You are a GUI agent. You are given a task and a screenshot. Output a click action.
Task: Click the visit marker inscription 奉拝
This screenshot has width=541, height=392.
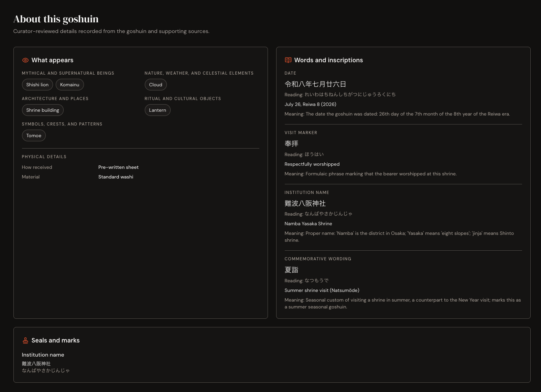click(292, 144)
